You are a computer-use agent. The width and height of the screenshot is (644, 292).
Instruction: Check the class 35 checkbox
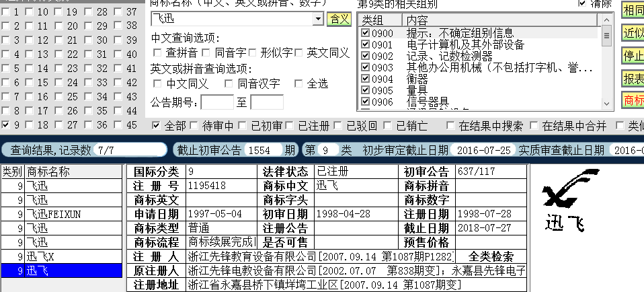tap(89, 110)
